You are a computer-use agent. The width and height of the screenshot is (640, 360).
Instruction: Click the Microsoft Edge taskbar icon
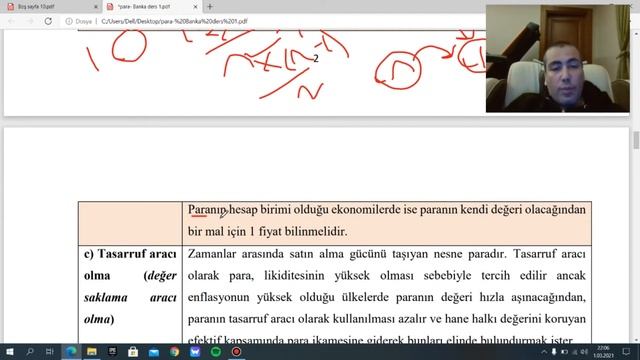71,351
